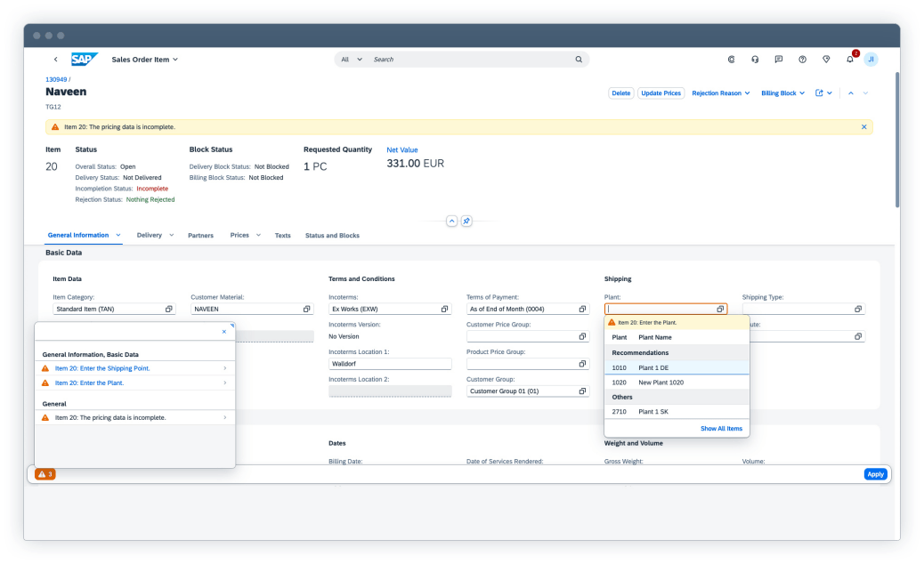Open the Status and Blocks tab
The width and height of the screenshot is (924, 564).
click(332, 236)
